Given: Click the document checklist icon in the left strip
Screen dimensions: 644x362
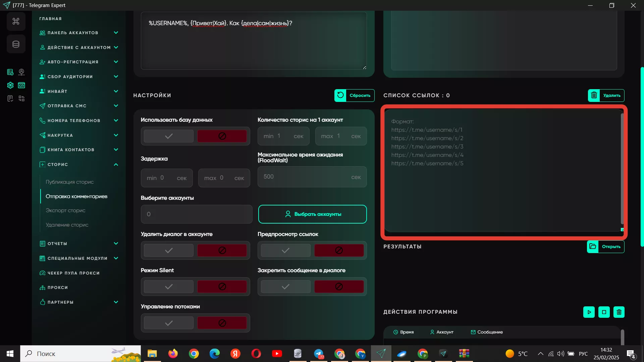Looking at the screenshot, I should (x=10, y=98).
